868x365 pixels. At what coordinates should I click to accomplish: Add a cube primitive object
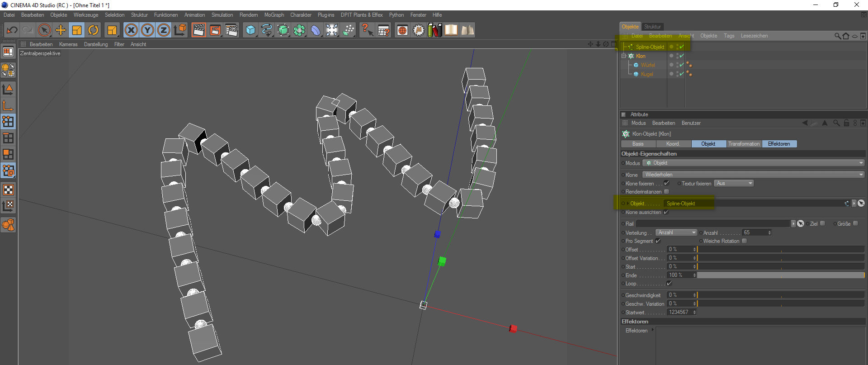click(250, 30)
